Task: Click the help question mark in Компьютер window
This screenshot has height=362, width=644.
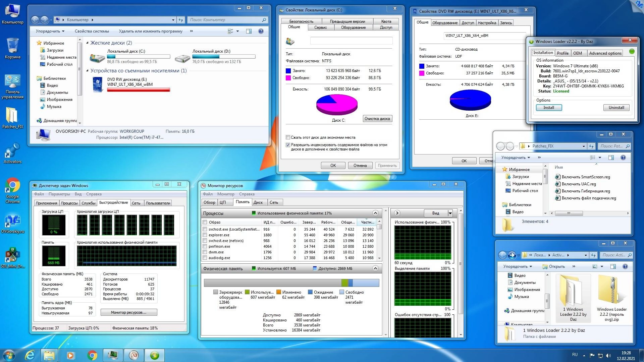Action: point(261,31)
